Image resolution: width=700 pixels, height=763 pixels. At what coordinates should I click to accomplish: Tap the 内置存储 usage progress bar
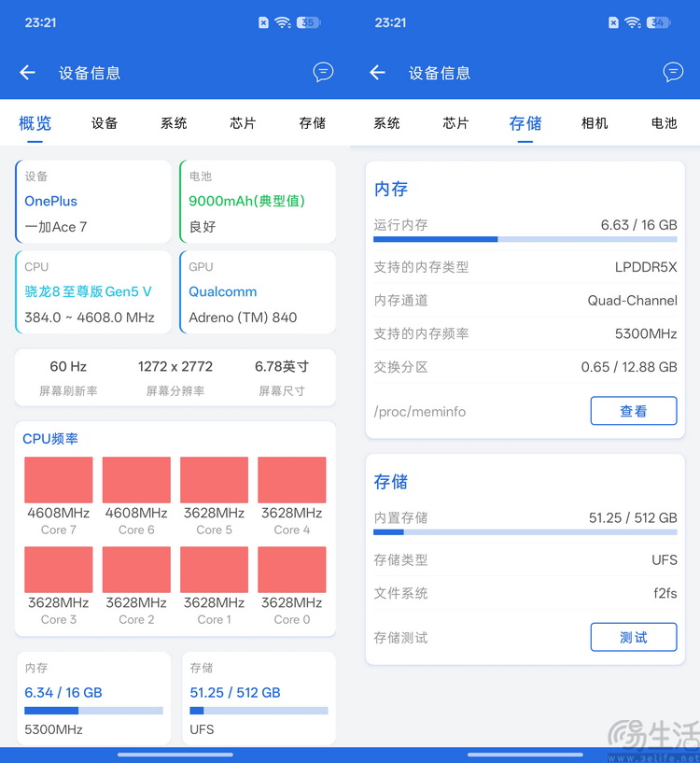525,532
